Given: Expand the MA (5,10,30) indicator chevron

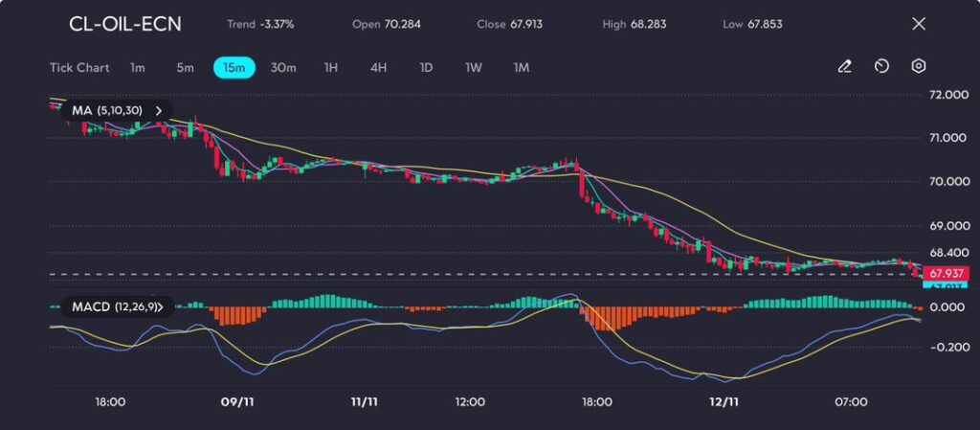Looking at the screenshot, I should coord(159,111).
